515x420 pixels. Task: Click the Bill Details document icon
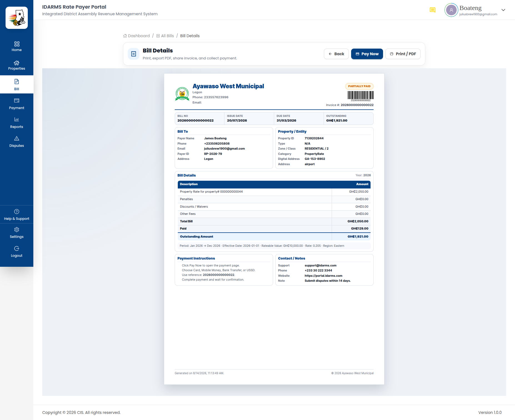[x=134, y=54]
